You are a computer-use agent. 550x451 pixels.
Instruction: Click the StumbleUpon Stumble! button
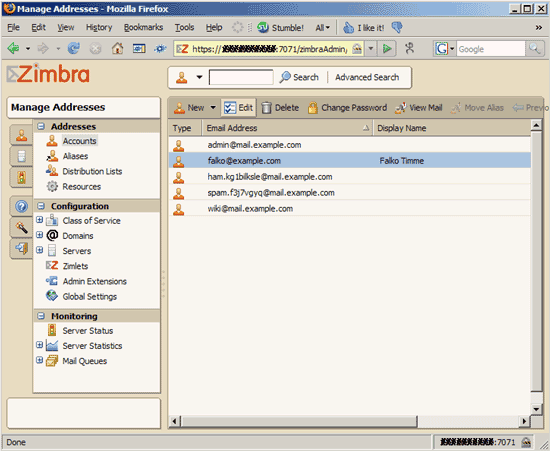point(280,27)
